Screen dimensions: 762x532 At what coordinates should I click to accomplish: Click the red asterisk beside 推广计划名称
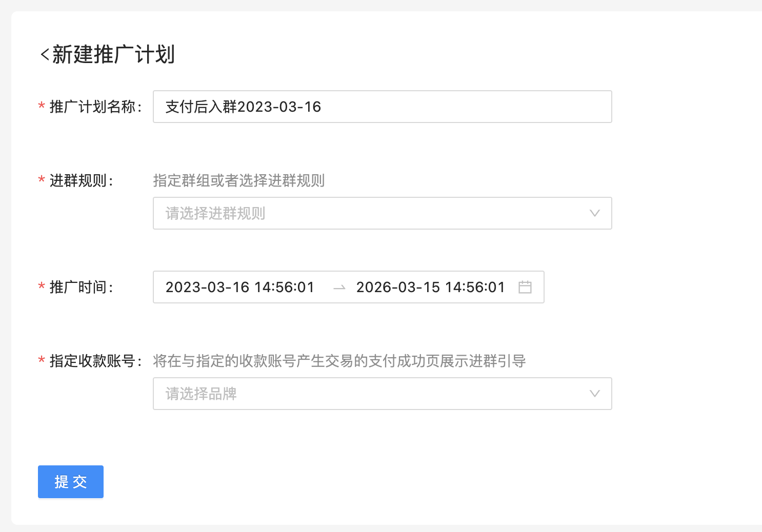(42, 106)
